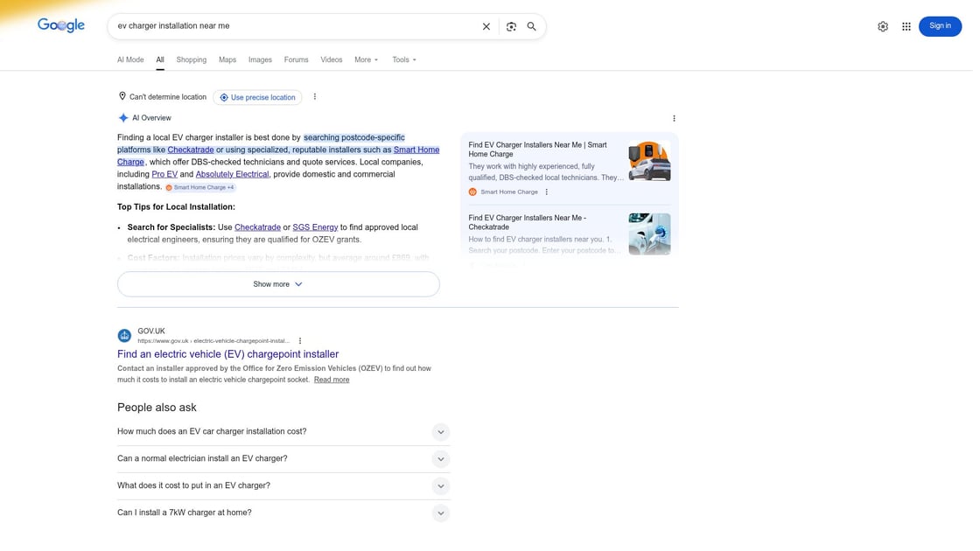Open Absolutely Electrical link
Screen dimensions: 980x551
[232, 174]
